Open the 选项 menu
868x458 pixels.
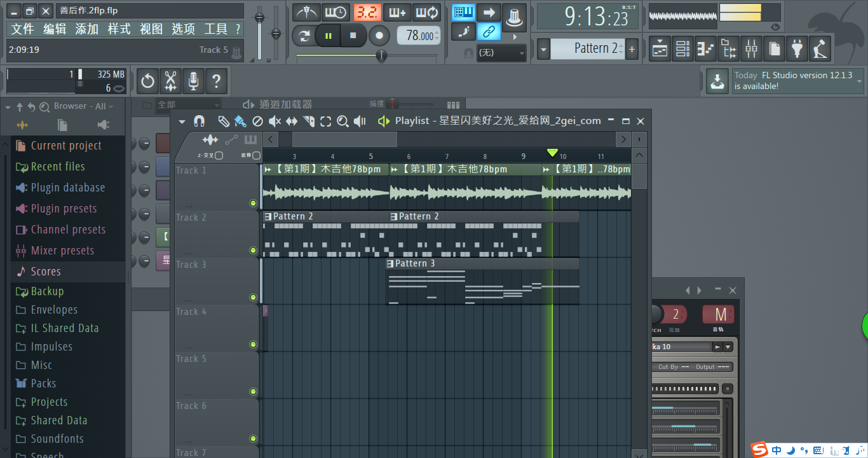click(184, 29)
